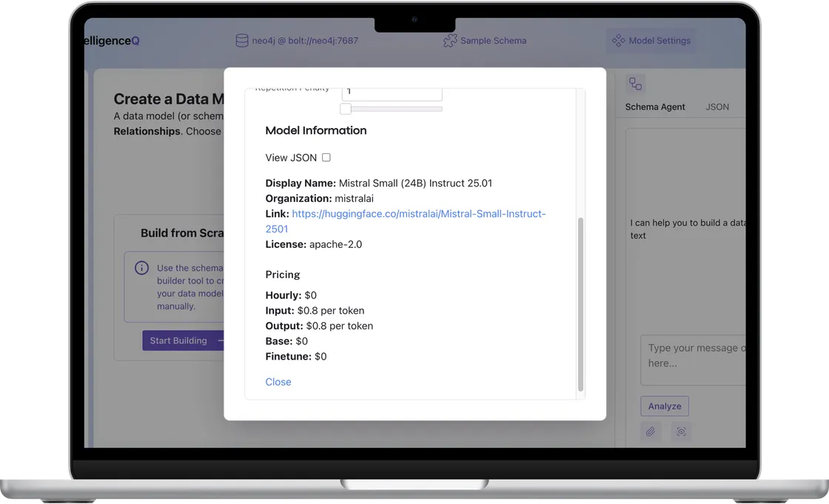The image size is (829, 504).
Task: Click the schema agent diagram icon
Action: click(635, 84)
